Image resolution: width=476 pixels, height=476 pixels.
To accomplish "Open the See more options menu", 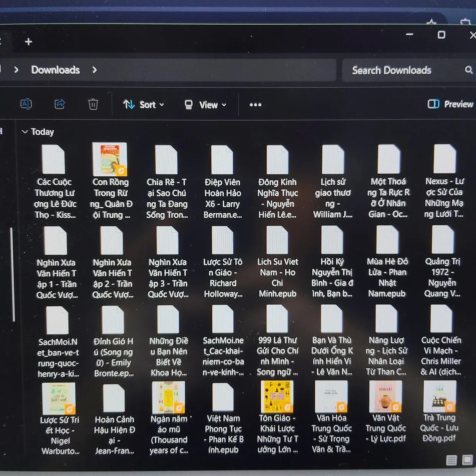I will point(256,105).
